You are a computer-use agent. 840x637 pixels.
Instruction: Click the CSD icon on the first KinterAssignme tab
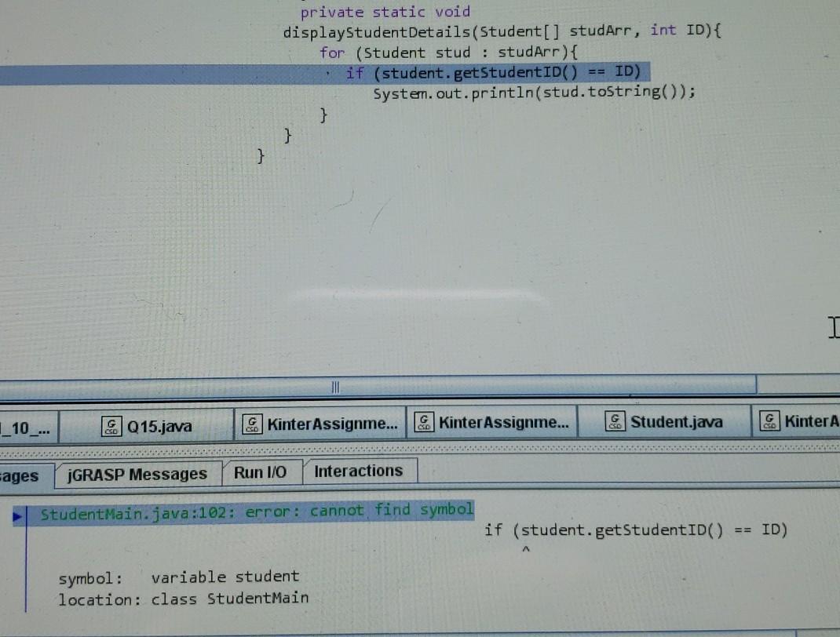tap(251, 421)
